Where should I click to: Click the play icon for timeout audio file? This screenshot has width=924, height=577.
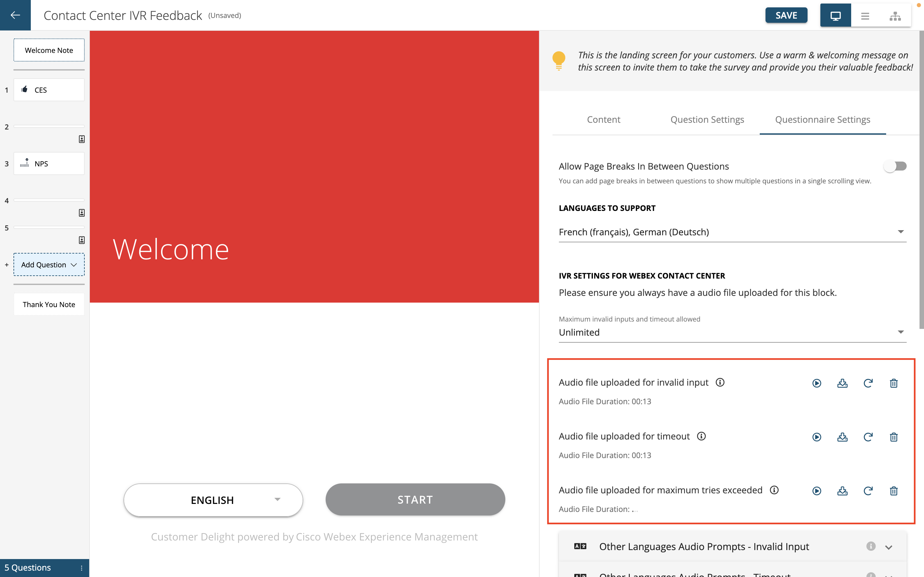816,437
